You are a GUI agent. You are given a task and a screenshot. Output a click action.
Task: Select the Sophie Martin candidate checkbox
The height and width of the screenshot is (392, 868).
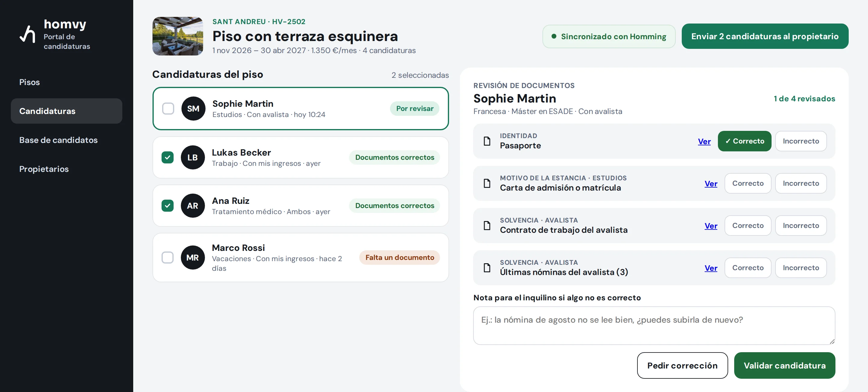click(x=168, y=109)
